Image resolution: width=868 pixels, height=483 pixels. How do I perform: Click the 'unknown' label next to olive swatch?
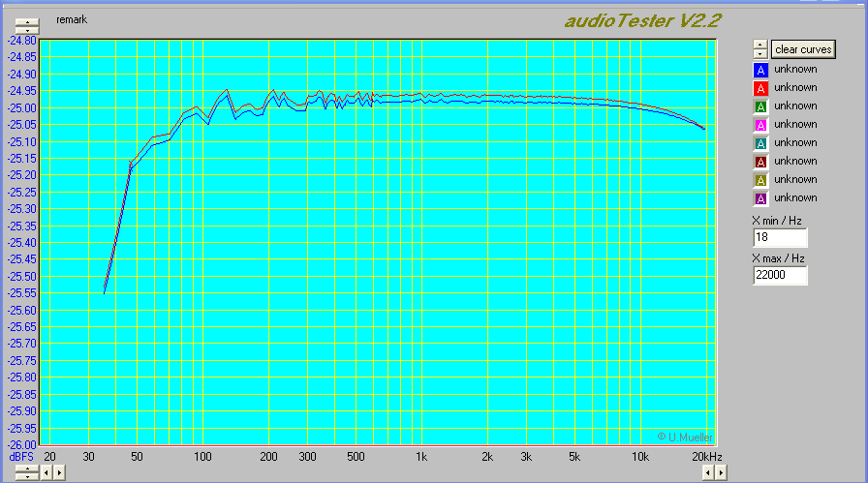point(795,179)
